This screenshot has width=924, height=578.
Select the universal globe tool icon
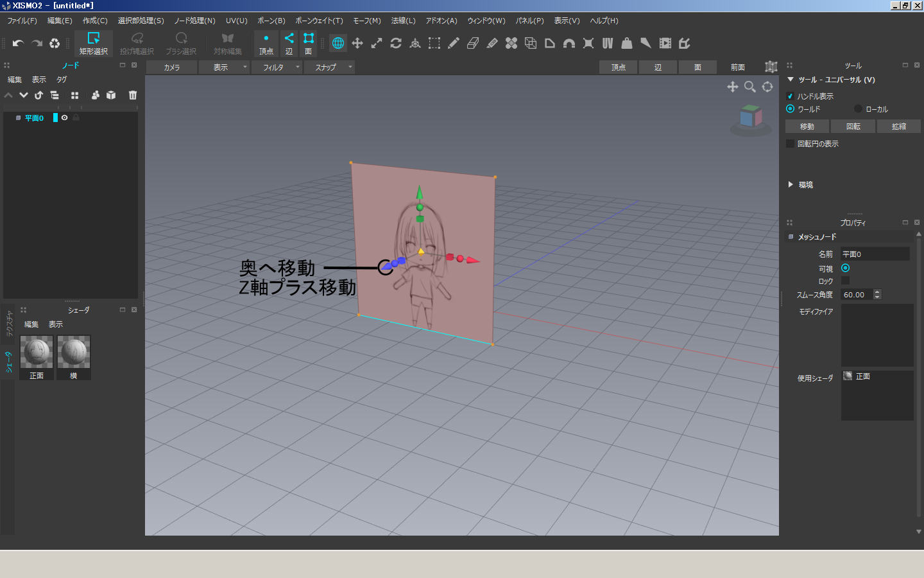tap(338, 43)
